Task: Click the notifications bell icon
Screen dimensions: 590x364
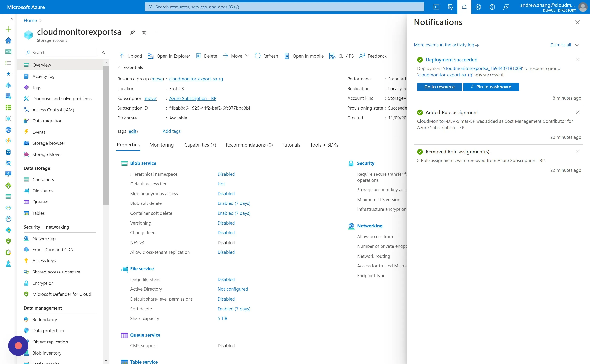Action: click(x=464, y=7)
